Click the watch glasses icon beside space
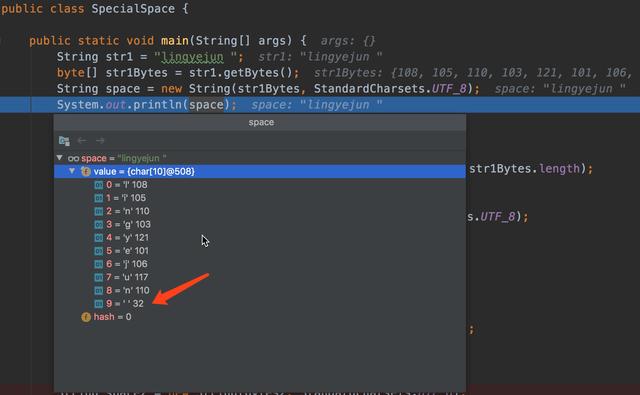Screen dimensions: 640x395 click(x=73, y=158)
